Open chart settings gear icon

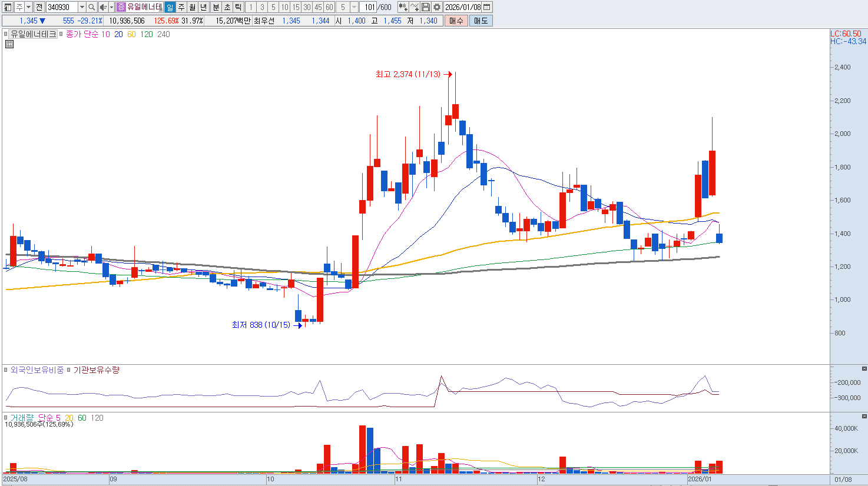(x=437, y=7)
